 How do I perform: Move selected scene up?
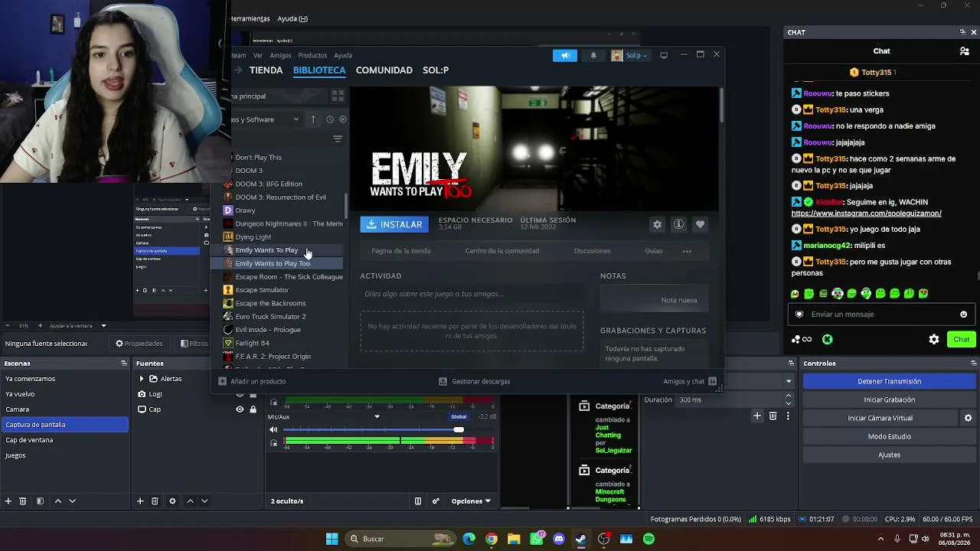point(57,501)
